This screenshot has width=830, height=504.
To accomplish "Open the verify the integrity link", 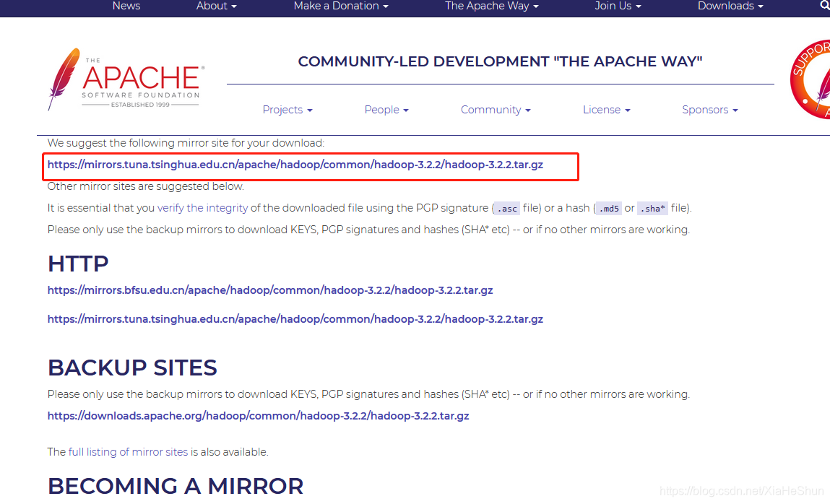I will coord(202,208).
